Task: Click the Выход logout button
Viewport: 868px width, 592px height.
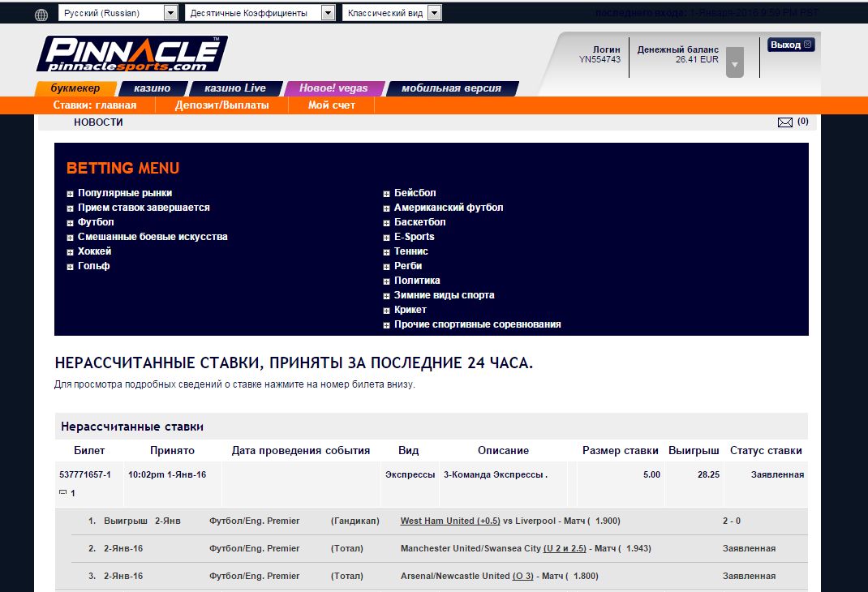Action: (791, 45)
